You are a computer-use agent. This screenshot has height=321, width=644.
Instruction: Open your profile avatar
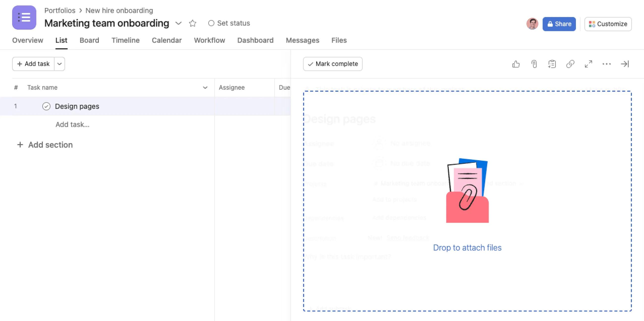coord(532,24)
